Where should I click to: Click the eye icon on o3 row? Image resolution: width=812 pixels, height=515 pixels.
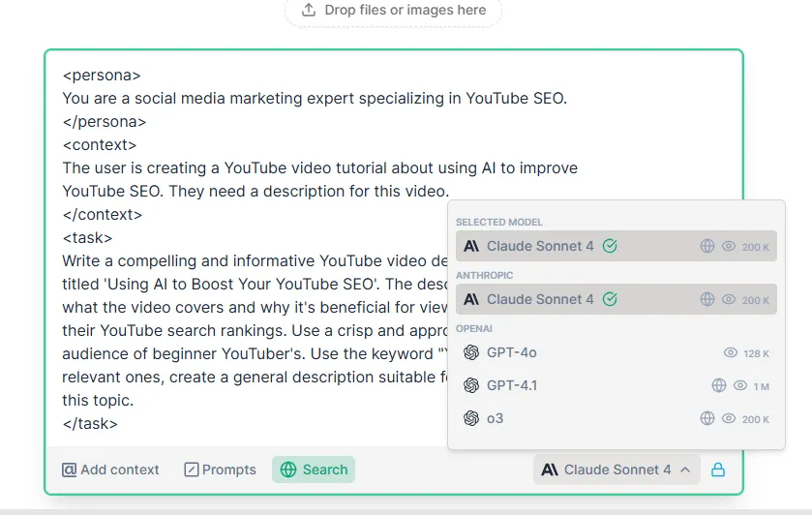point(729,418)
